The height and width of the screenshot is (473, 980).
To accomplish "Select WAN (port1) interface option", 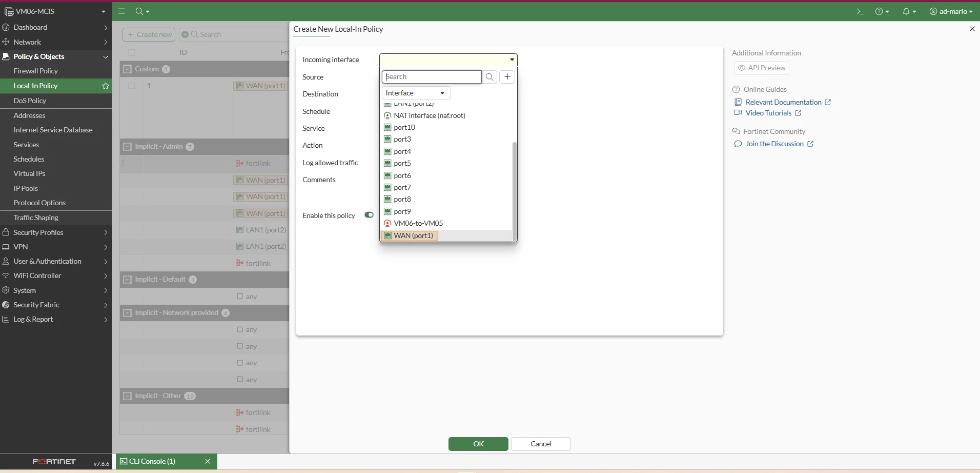I will pos(446,235).
